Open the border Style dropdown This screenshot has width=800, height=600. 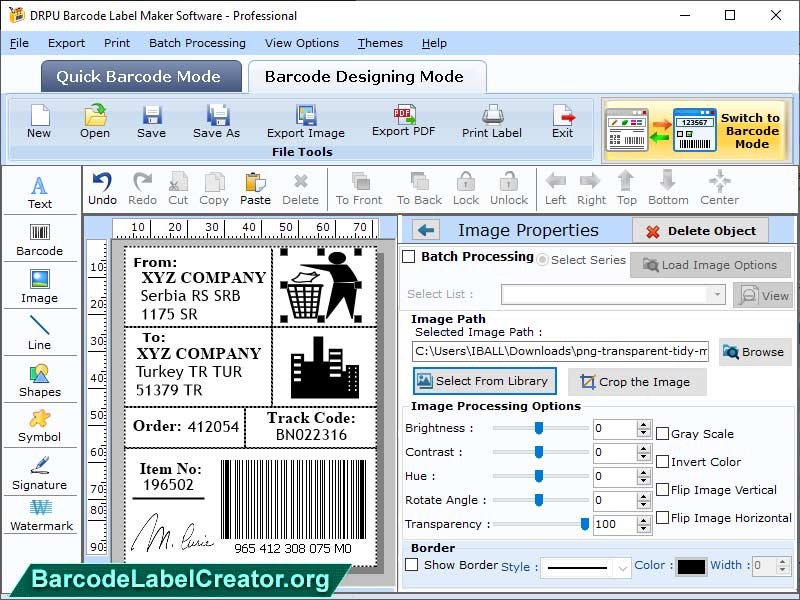pyautogui.click(x=622, y=567)
